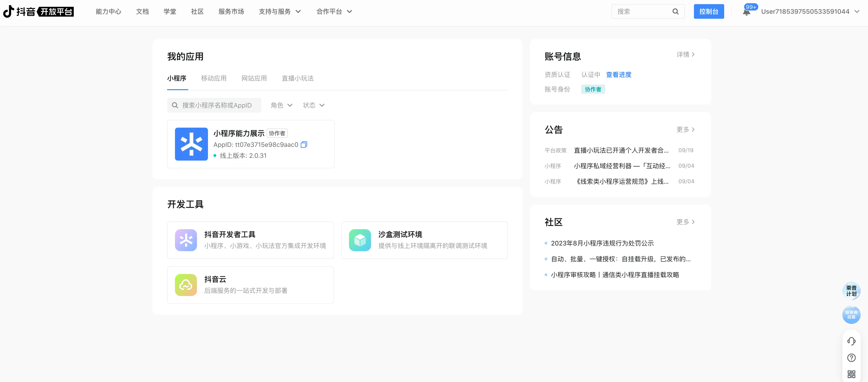
Task: Switch to the 网站应用 tab
Action: [254, 78]
